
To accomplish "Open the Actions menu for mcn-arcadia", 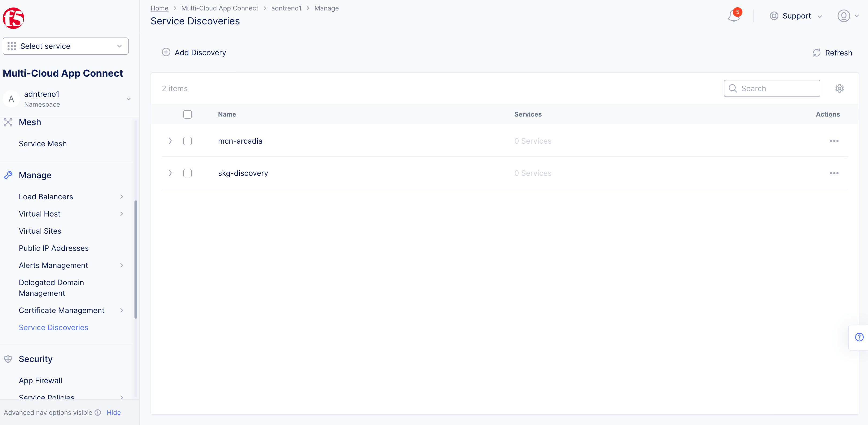I will (x=834, y=141).
